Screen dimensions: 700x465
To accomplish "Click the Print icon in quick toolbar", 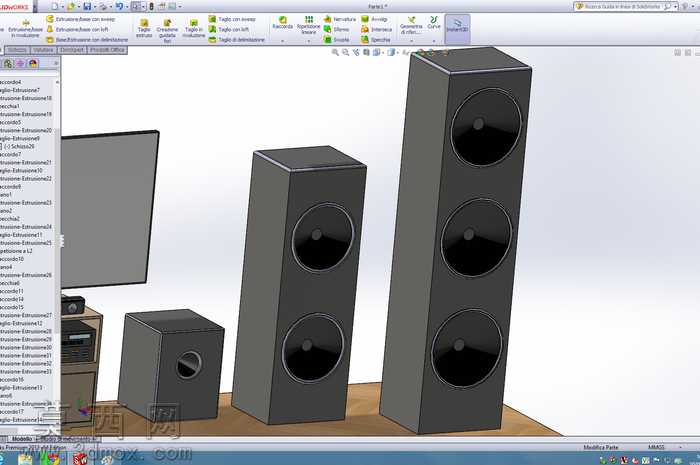I will coord(103,6).
